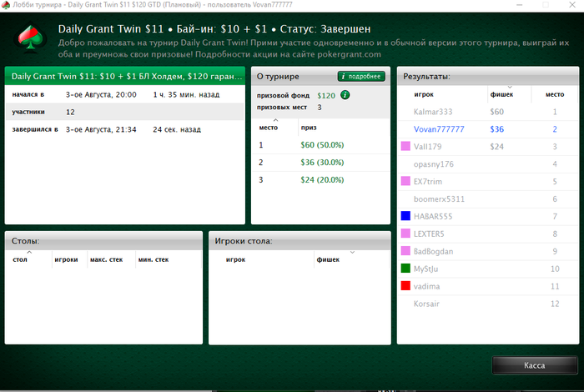The height and width of the screenshot is (392, 584).
Task: Sort tables by мин. стек column
Action: 168,259
